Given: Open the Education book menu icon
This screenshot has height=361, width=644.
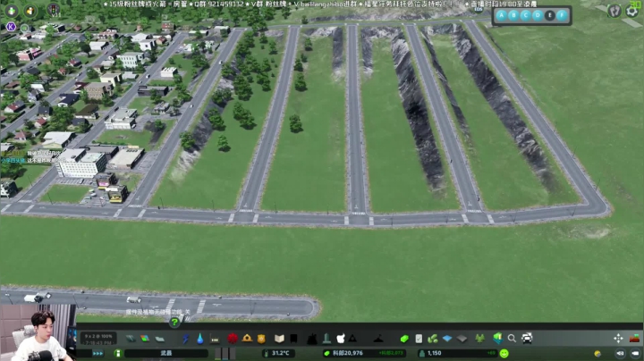Looking at the screenshot, I should click(x=279, y=339).
